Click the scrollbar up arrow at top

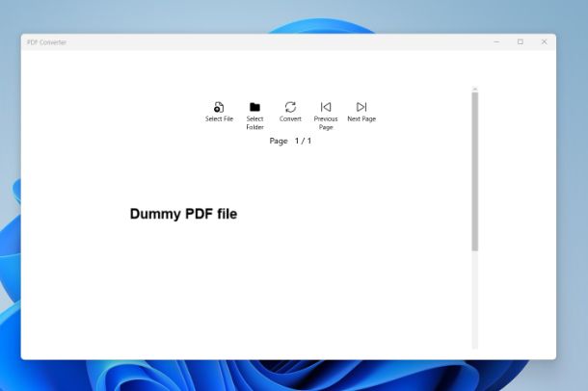point(475,90)
